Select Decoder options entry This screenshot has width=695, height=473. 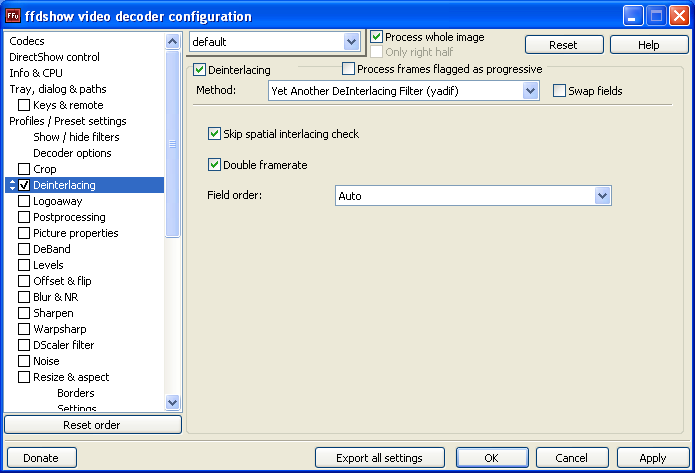tap(72, 153)
